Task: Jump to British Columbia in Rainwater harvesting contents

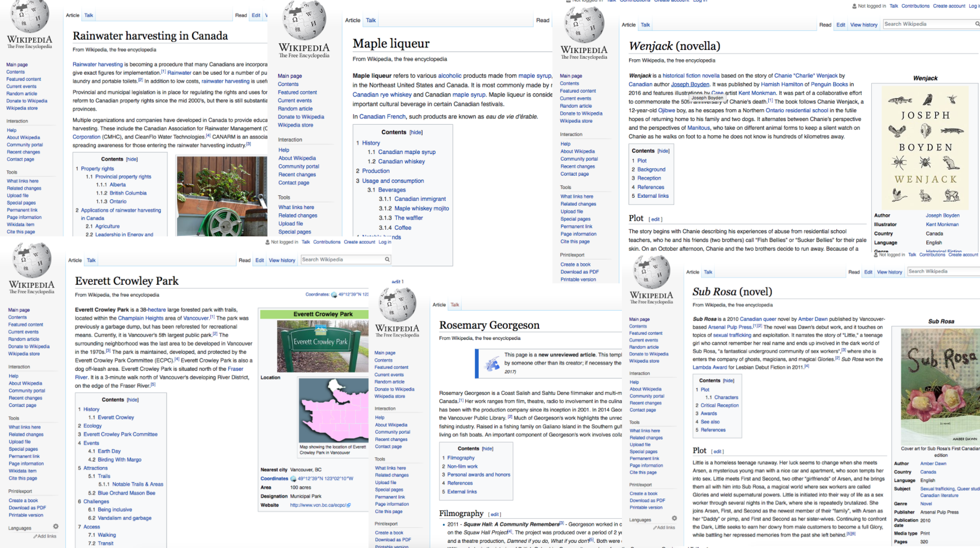Action: (x=128, y=193)
